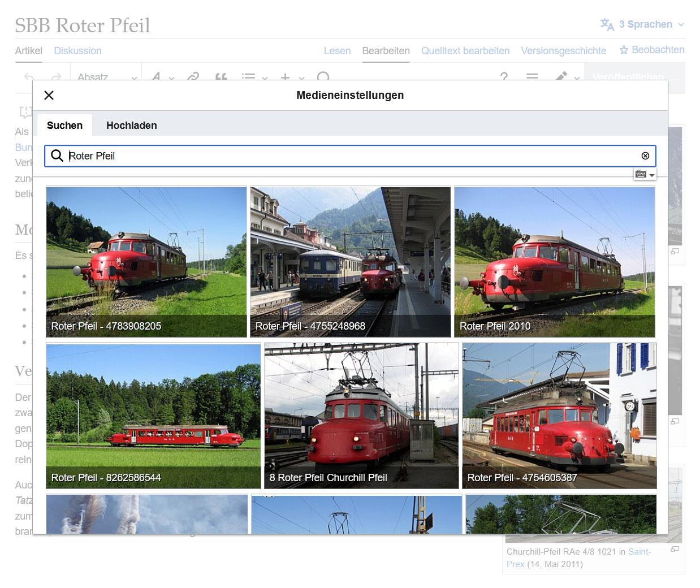Open the text style A dropdown
The width and height of the screenshot is (700, 588).
tap(162, 76)
